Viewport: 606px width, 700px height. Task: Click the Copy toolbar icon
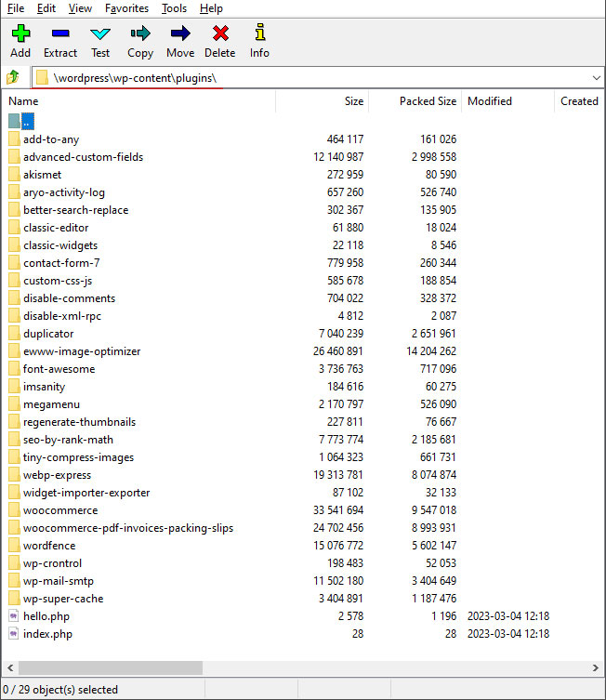pos(140,33)
